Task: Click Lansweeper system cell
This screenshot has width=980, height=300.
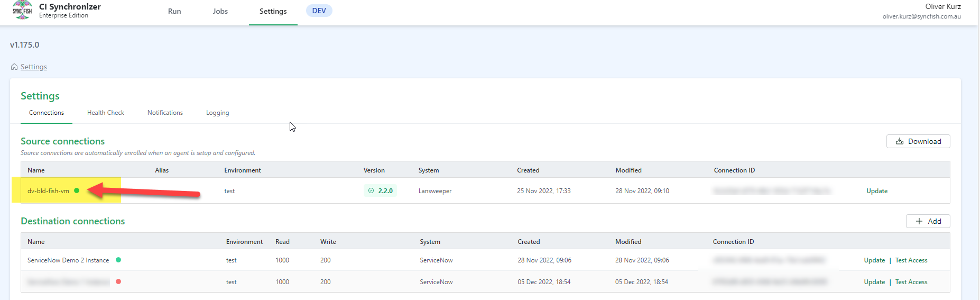Action: pyautogui.click(x=435, y=191)
